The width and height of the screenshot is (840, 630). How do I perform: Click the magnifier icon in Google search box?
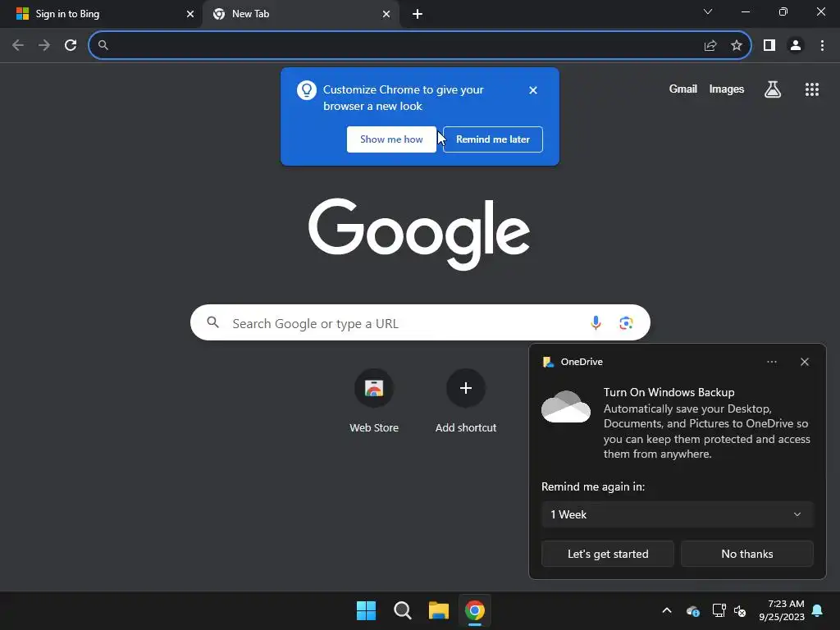point(213,322)
